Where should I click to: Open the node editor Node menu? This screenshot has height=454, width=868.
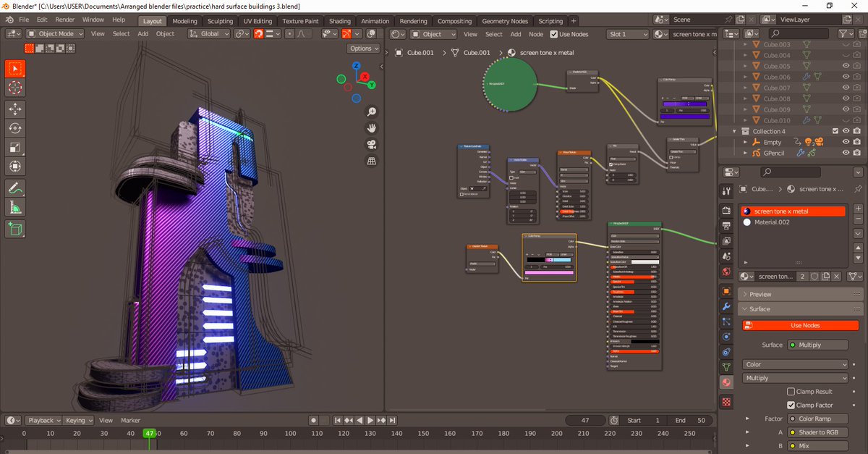(x=536, y=34)
